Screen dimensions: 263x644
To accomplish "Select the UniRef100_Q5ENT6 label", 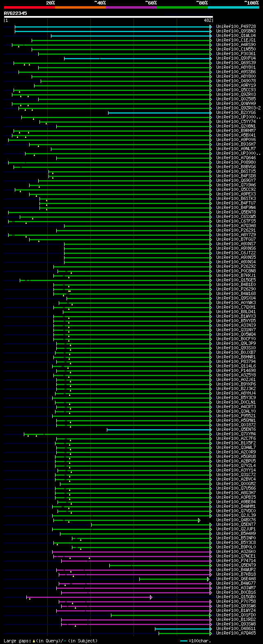I will 236,430.
